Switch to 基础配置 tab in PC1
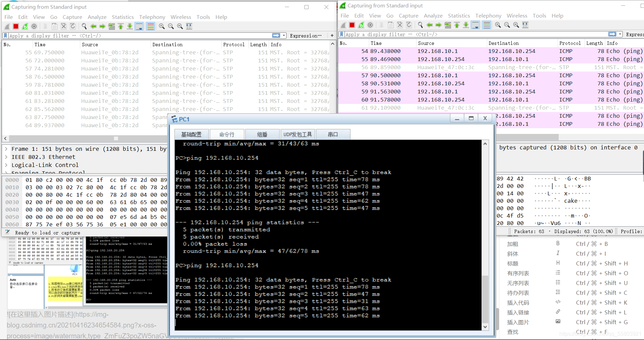The height and width of the screenshot is (340, 644). tap(192, 134)
